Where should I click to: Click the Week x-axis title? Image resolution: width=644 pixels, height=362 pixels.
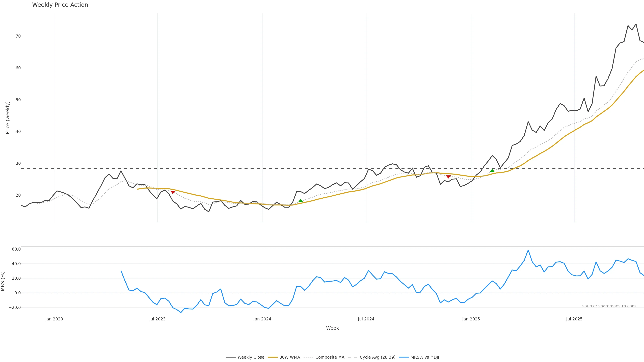tap(332, 328)
